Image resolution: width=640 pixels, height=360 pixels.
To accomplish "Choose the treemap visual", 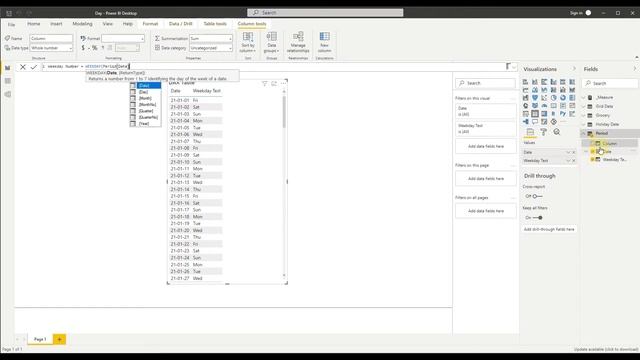I will point(572,98).
